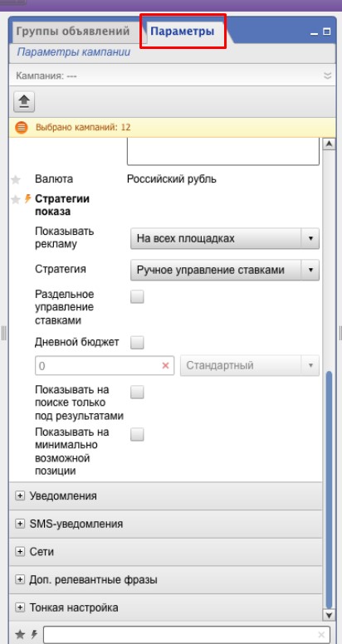Clear the daily budget field with red X
This screenshot has height=644, width=342.
pos(166,365)
